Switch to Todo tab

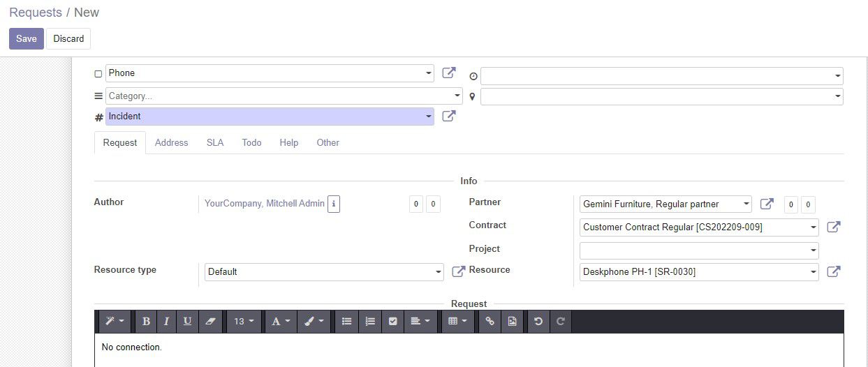(251, 142)
